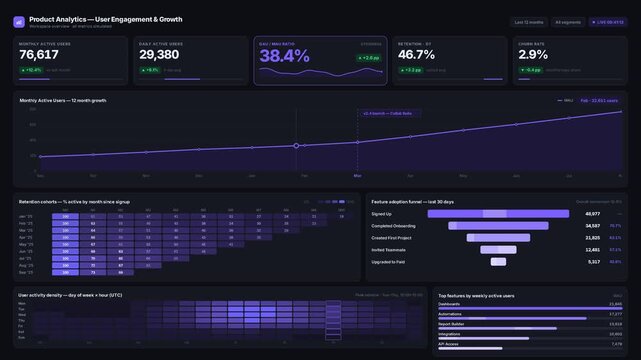Viewport: 641px width, 360px height.
Task: Click the 100 cell in the May '25 cohort row
Action: click(65, 244)
